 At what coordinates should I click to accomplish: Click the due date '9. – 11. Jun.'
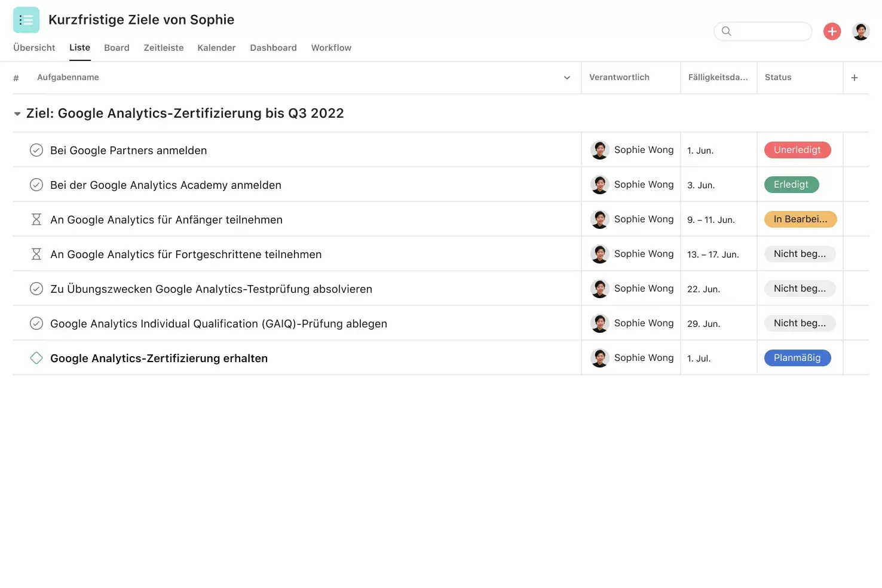[711, 220]
